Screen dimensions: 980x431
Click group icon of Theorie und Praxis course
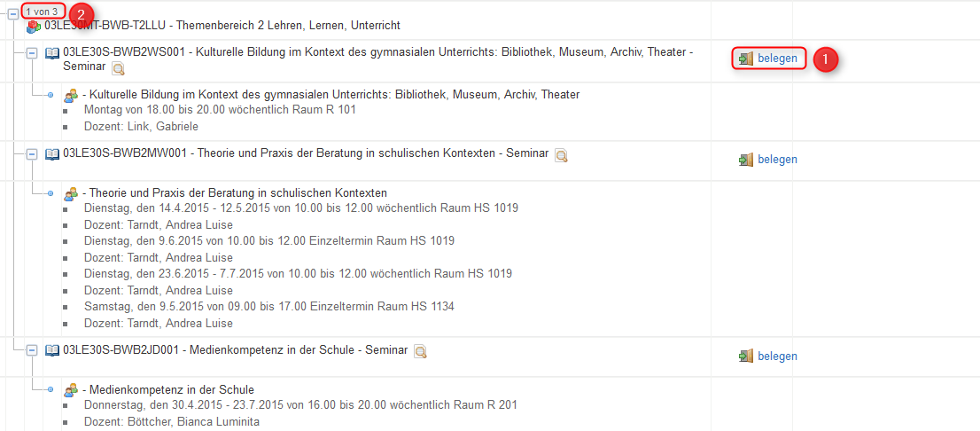click(71, 192)
